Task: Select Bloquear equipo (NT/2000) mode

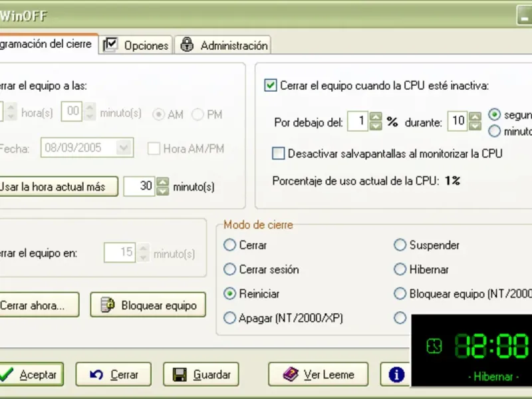Action: pos(400,293)
